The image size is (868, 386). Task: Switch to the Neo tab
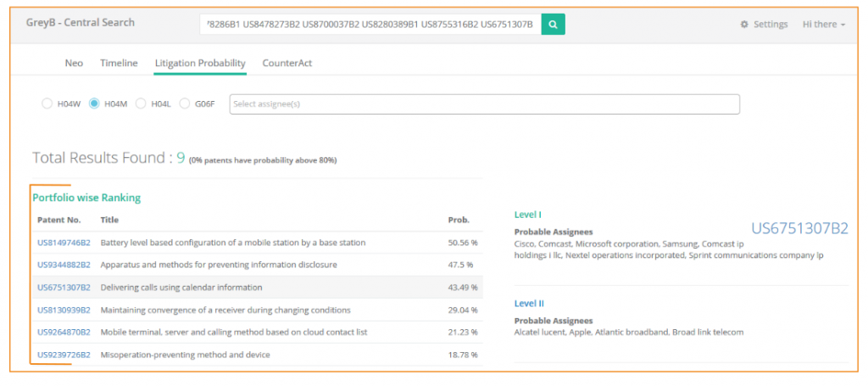tap(74, 64)
